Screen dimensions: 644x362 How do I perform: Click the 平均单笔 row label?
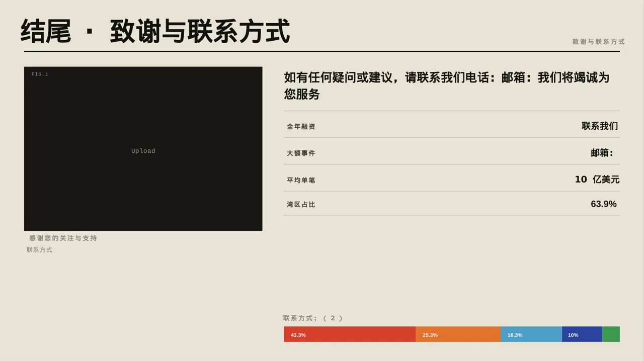[301, 180]
